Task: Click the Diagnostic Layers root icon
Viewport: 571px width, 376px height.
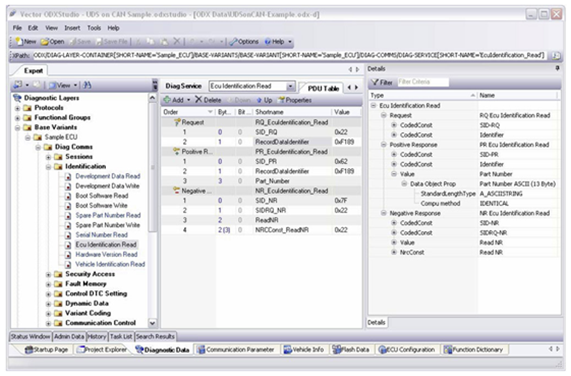Action: point(17,98)
